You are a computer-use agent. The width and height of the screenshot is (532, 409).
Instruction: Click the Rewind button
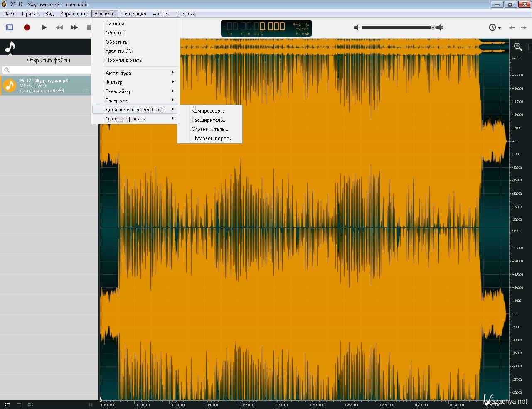coord(59,27)
